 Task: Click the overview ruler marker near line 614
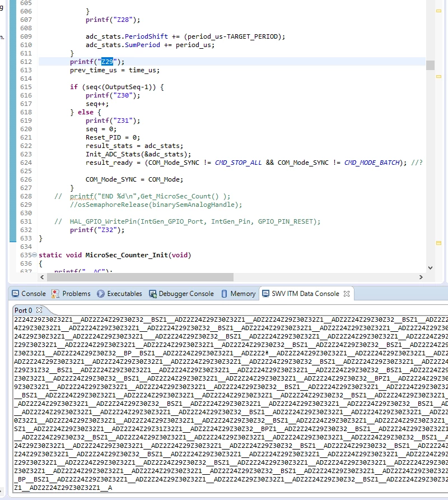[x=438, y=77]
